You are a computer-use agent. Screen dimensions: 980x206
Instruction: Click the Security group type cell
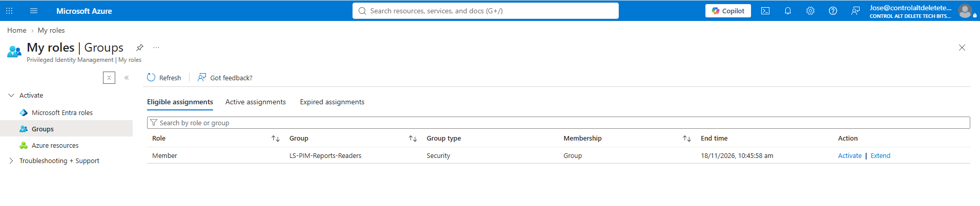[x=439, y=155]
